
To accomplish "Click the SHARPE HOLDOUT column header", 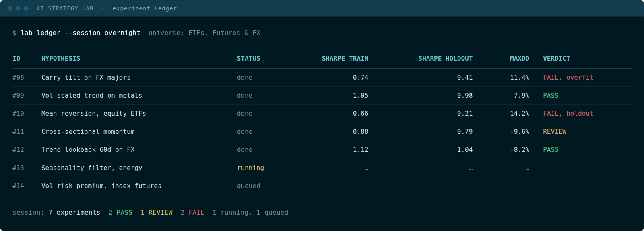I will [x=445, y=59].
